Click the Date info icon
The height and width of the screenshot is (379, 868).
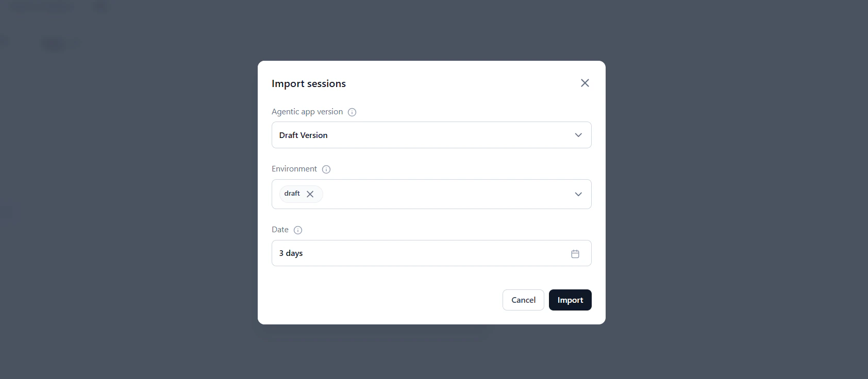click(x=298, y=230)
